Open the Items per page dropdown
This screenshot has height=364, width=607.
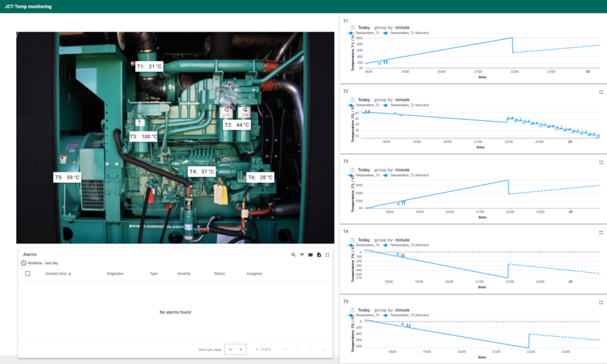(235, 349)
